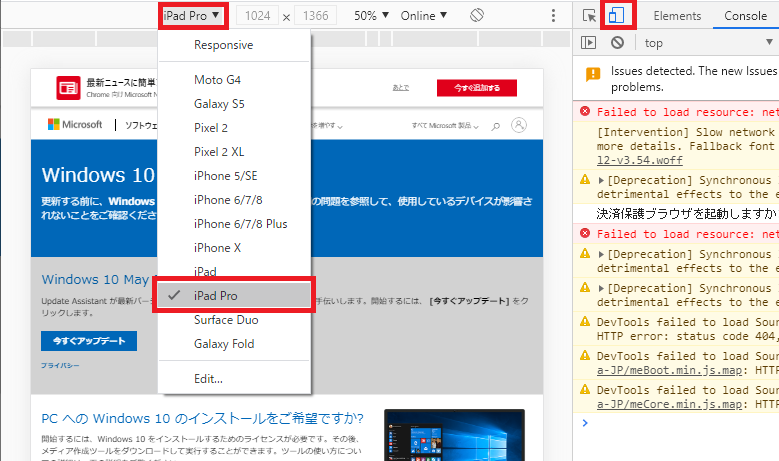Expand the second Deprecation warning triangle
This screenshot has height=461, width=779.
[601, 254]
